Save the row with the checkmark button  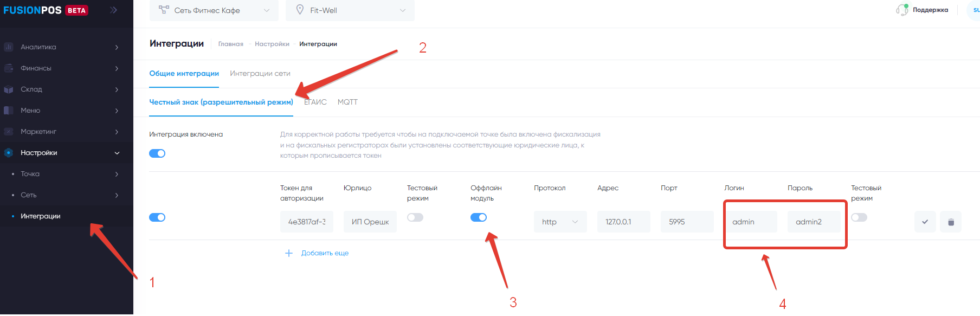pyautogui.click(x=925, y=222)
